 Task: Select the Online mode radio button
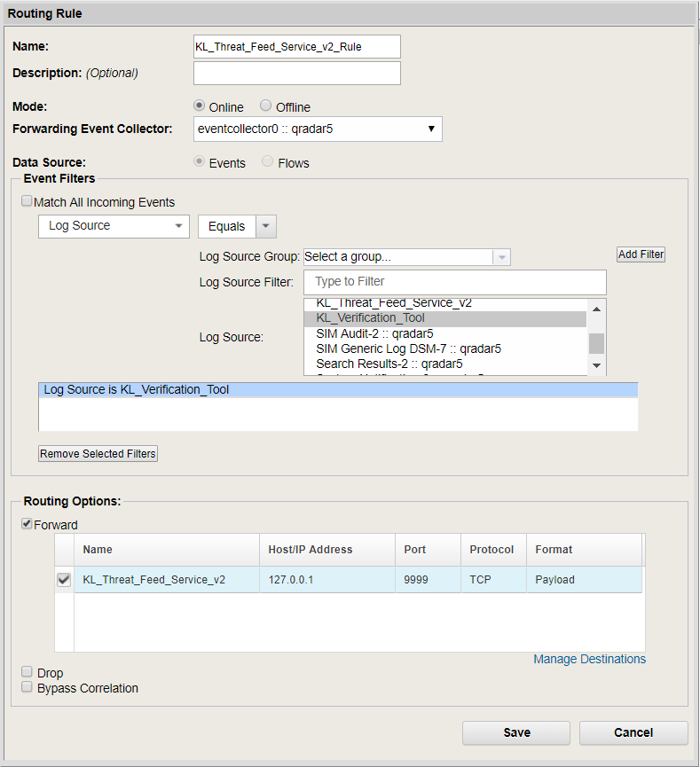point(199,106)
